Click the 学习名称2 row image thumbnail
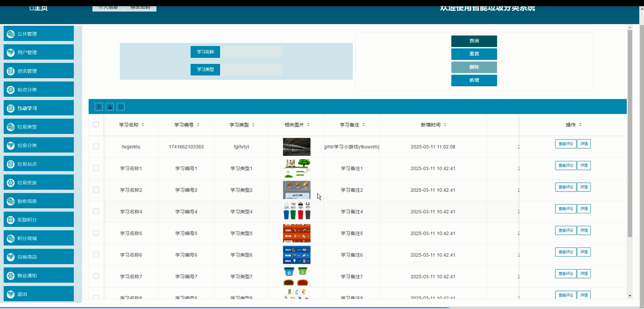 [296, 190]
